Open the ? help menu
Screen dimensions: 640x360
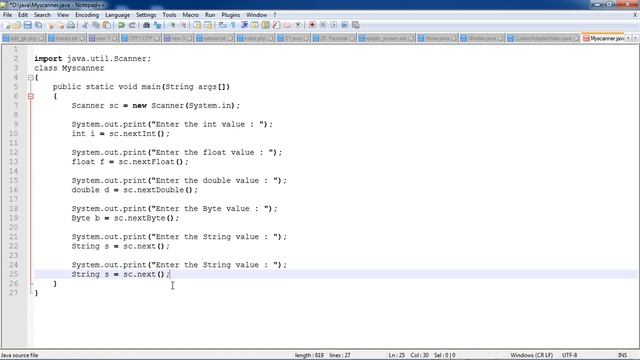275,15
